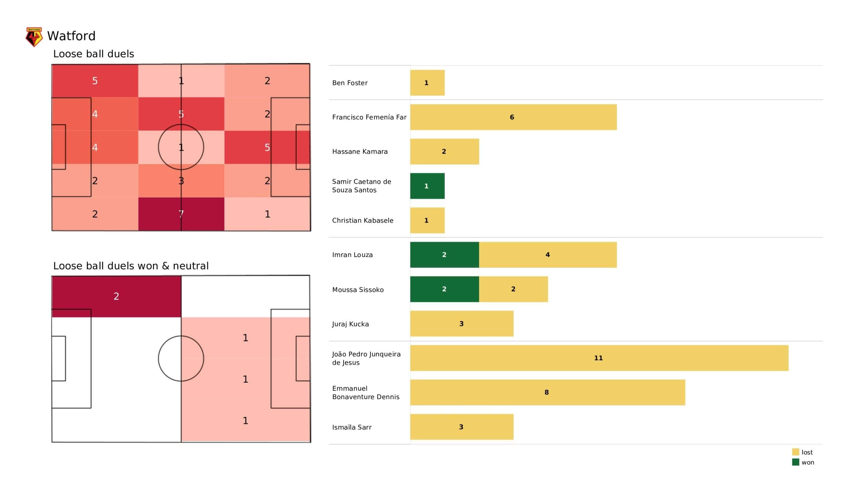This screenshot has height=504, width=859.
Task: Select Hassane Kamara's bar showing 2 lost
Action: [x=444, y=151]
